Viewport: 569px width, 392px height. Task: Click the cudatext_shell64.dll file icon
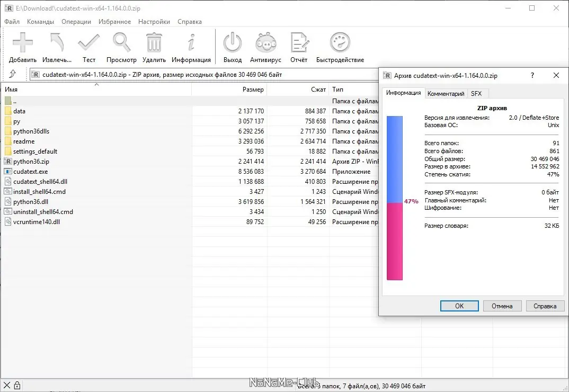8,182
